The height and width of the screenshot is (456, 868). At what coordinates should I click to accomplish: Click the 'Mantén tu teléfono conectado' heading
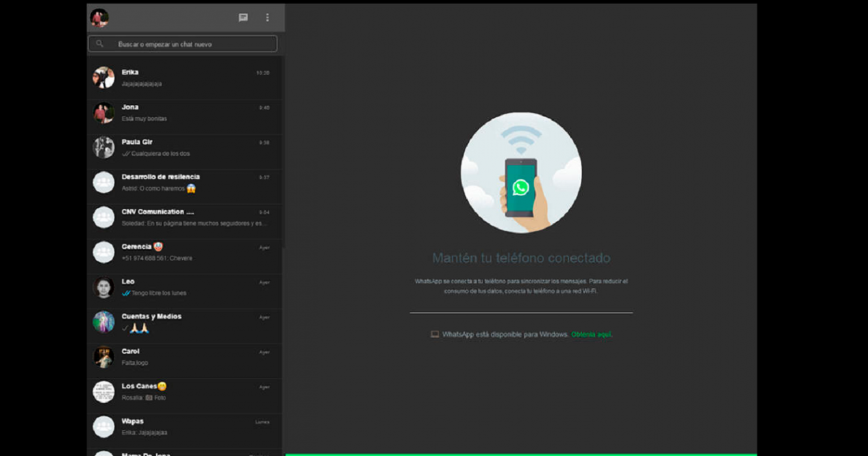point(521,258)
